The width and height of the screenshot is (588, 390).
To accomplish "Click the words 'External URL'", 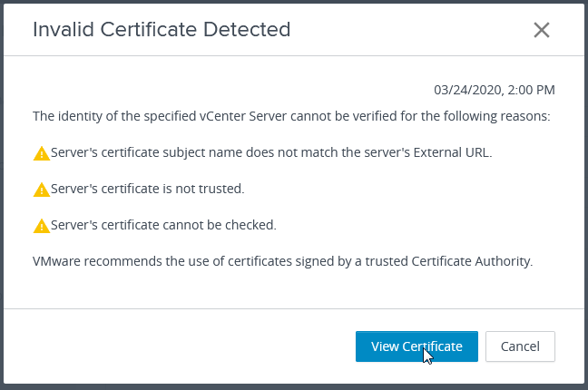I will (x=452, y=152).
